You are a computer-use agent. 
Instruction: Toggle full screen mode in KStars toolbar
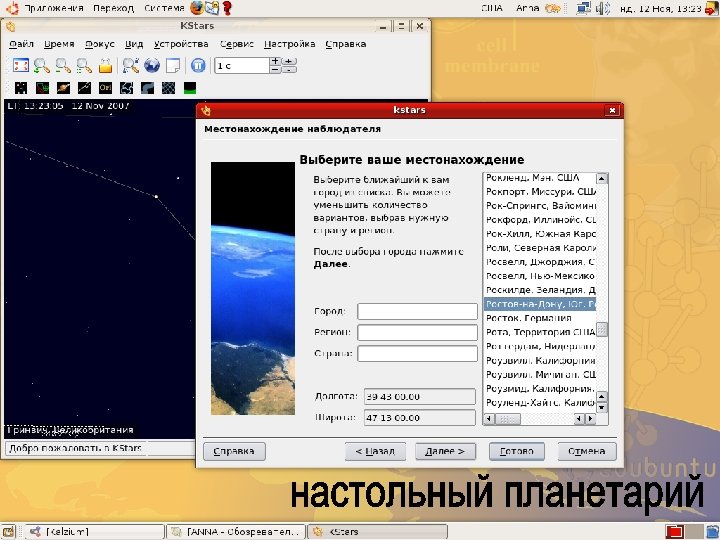click(x=21, y=65)
